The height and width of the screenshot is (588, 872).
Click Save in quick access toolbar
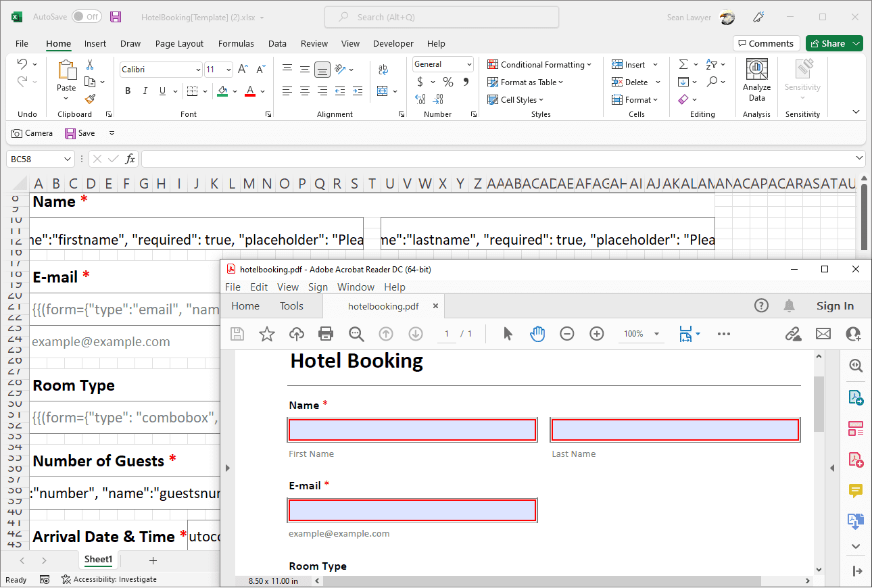pos(80,133)
